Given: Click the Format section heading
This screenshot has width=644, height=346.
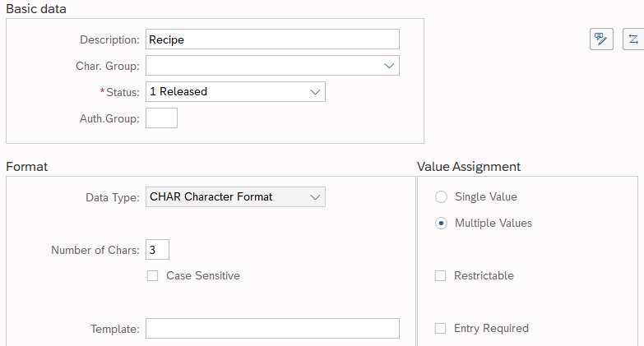Looking at the screenshot, I should click(x=27, y=166).
